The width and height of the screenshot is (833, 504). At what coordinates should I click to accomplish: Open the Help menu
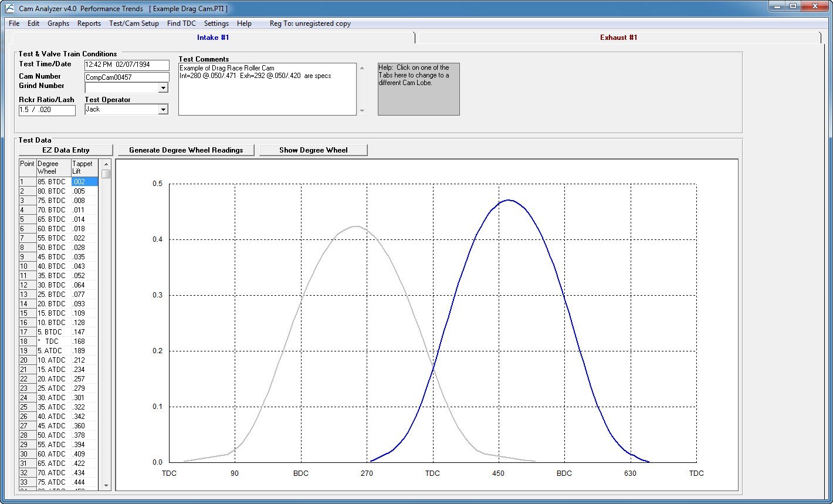click(x=244, y=23)
